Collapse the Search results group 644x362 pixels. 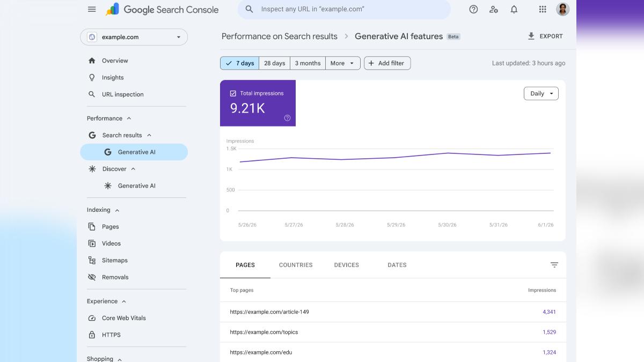pyautogui.click(x=149, y=135)
